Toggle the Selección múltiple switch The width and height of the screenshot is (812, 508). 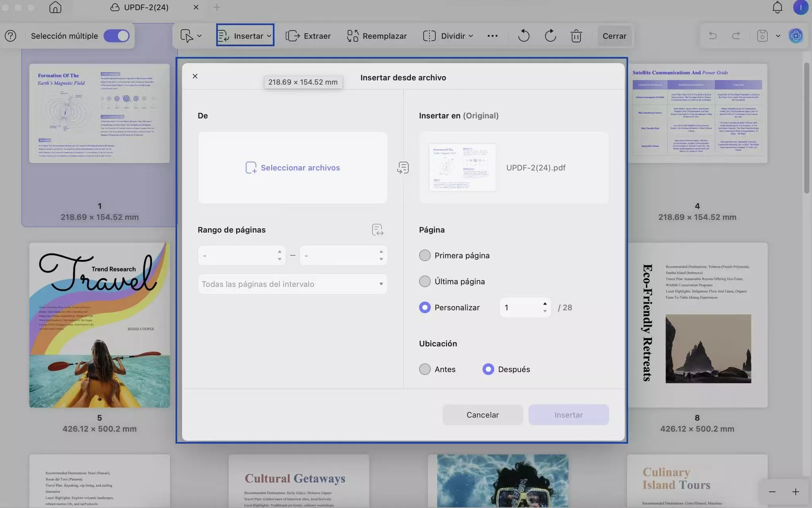coord(116,36)
